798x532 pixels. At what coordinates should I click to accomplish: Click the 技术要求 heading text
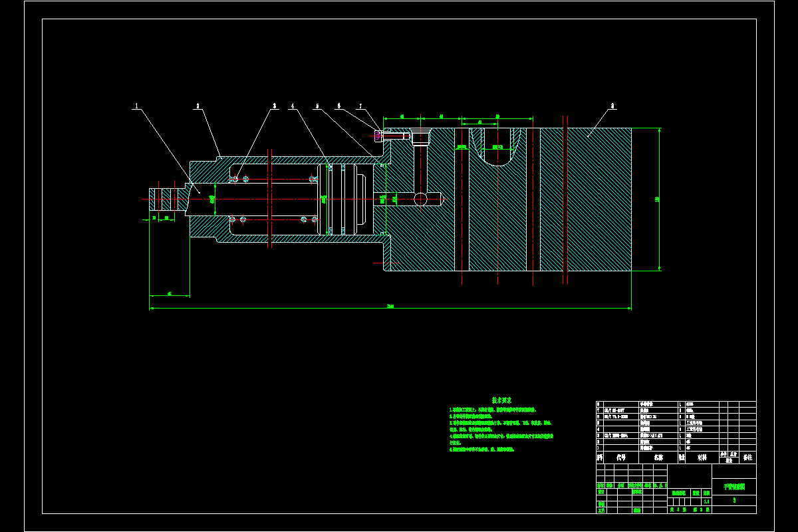(x=501, y=400)
